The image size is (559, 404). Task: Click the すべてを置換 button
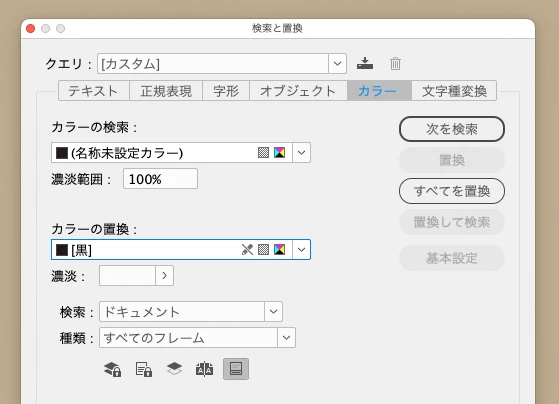(x=452, y=191)
